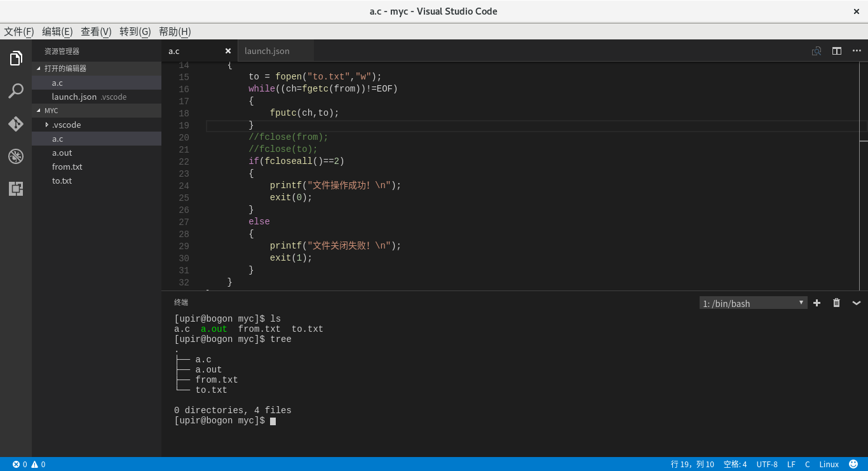This screenshot has height=471, width=868.
Task: Click the editor vertical scrollbar
Action: pyautogui.click(x=864, y=176)
